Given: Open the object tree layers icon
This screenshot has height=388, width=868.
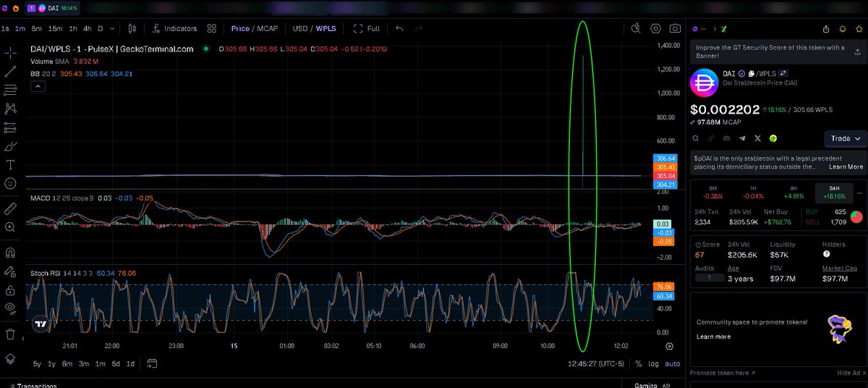Looking at the screenshot, I should click(x=10, y=358).
